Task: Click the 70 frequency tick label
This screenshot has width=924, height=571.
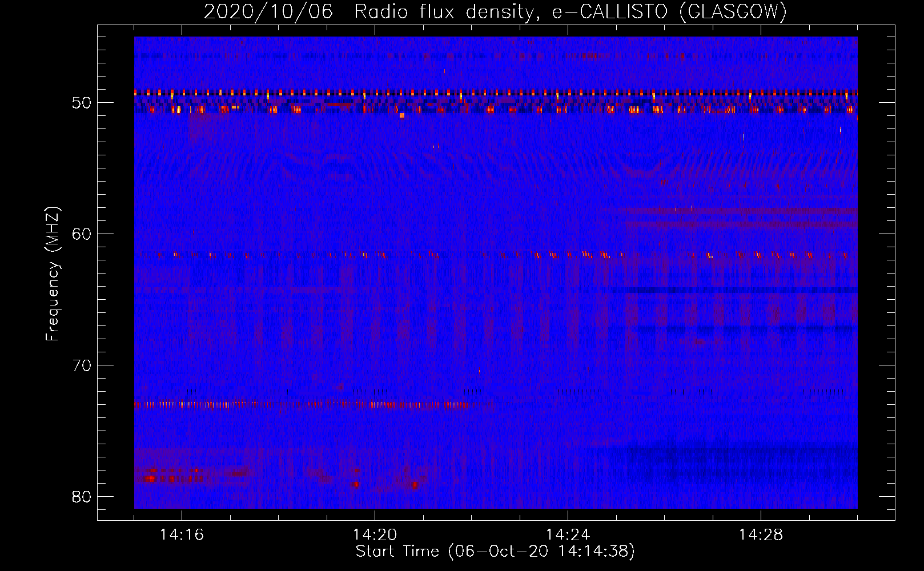Action: 82,365
